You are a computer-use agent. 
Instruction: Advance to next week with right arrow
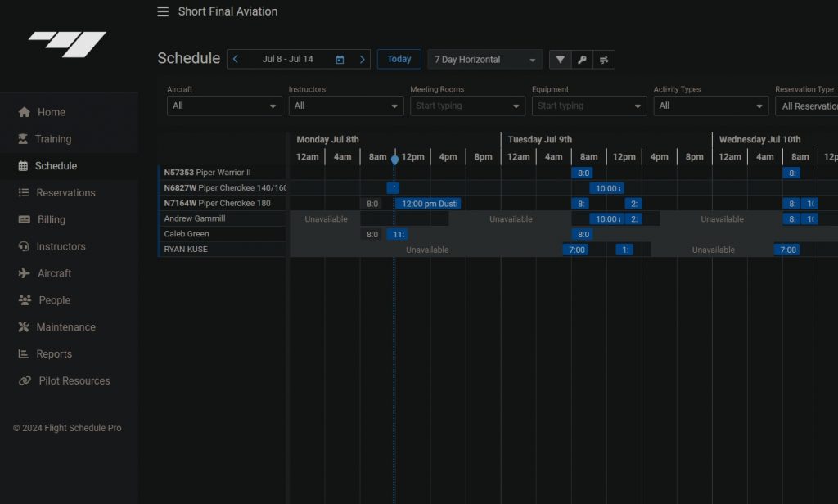click(x=362, y=60)
